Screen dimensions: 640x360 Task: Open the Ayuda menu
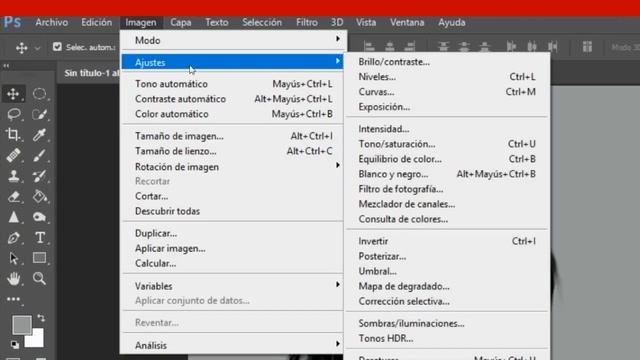(452, 22)
